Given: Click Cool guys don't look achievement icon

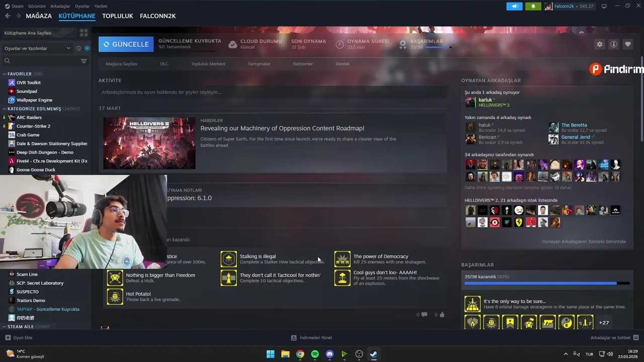Looking at the screenshot, I should point(343,278).
